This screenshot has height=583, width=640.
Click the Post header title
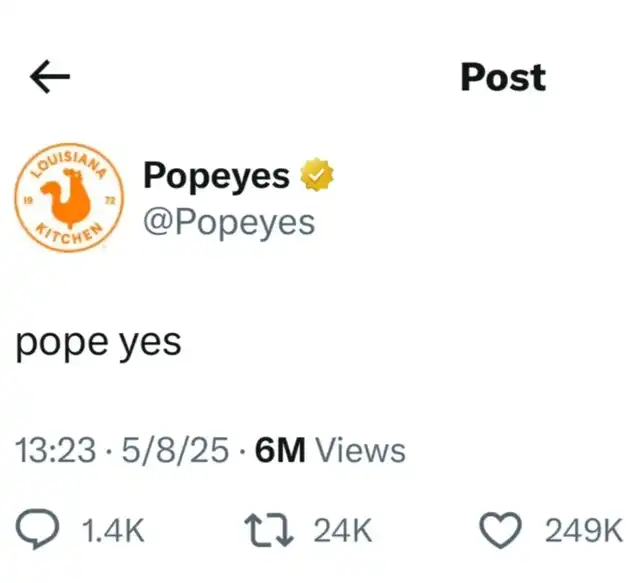coord(503,77)
